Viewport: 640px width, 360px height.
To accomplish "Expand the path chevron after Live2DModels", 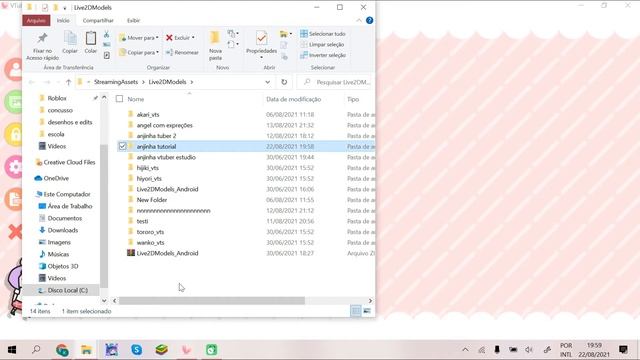I will pos(192,82).
